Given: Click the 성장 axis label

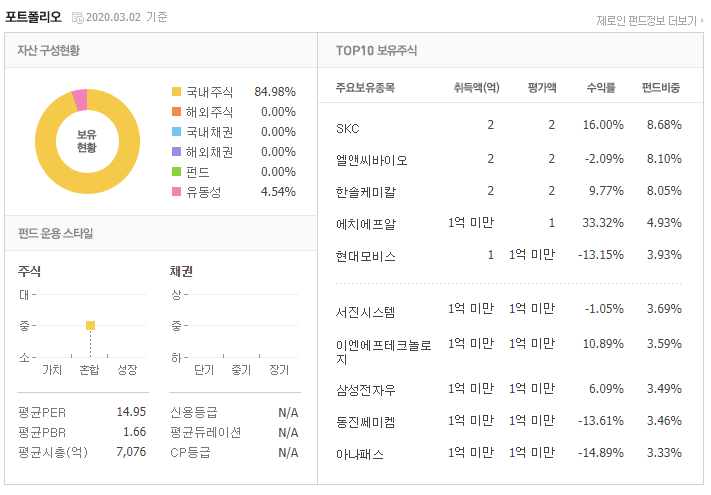Looking at the screenshot, I should (x=127, y=370).
